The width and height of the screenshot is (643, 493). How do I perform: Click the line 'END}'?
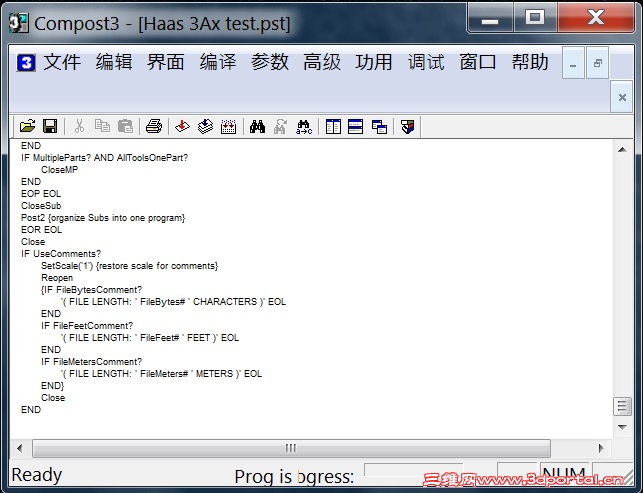pos(52,386)
